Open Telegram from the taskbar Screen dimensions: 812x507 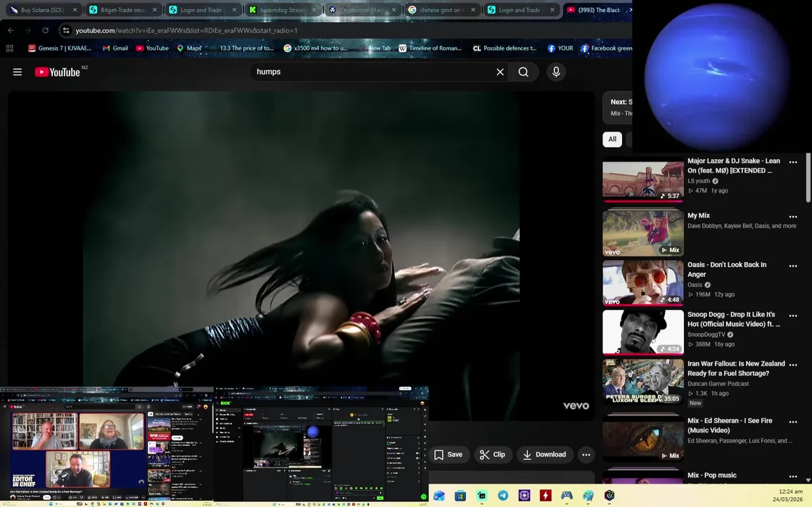[x=503, y=496]
